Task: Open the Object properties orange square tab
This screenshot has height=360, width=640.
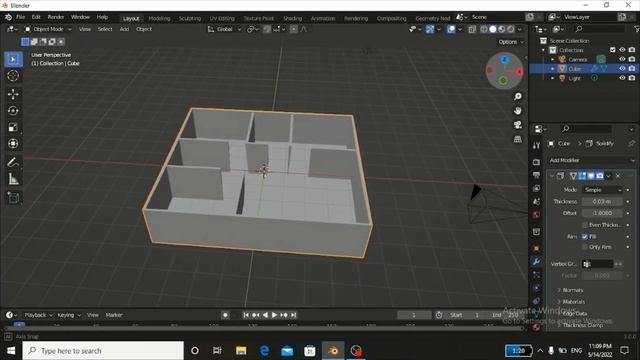Action: tap(536, 248)
